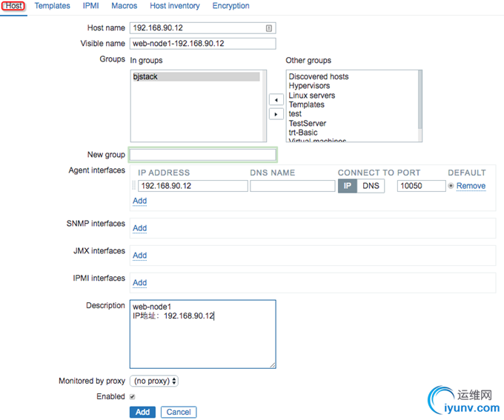Click inside the Description text area

(202, 334)
